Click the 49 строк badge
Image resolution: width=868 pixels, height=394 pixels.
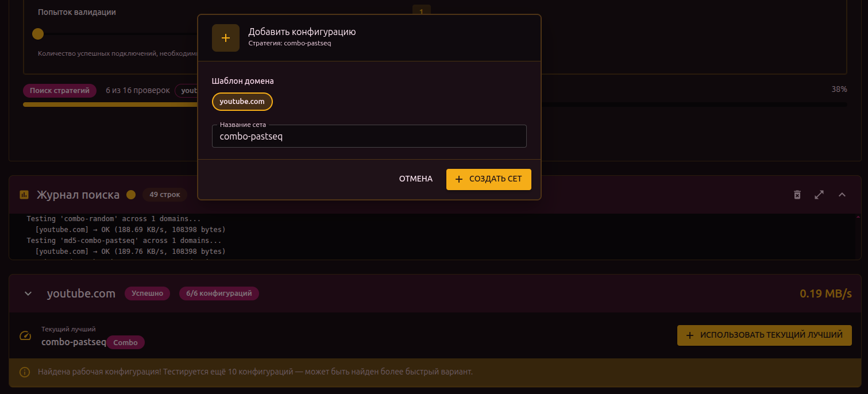(165, 195)
